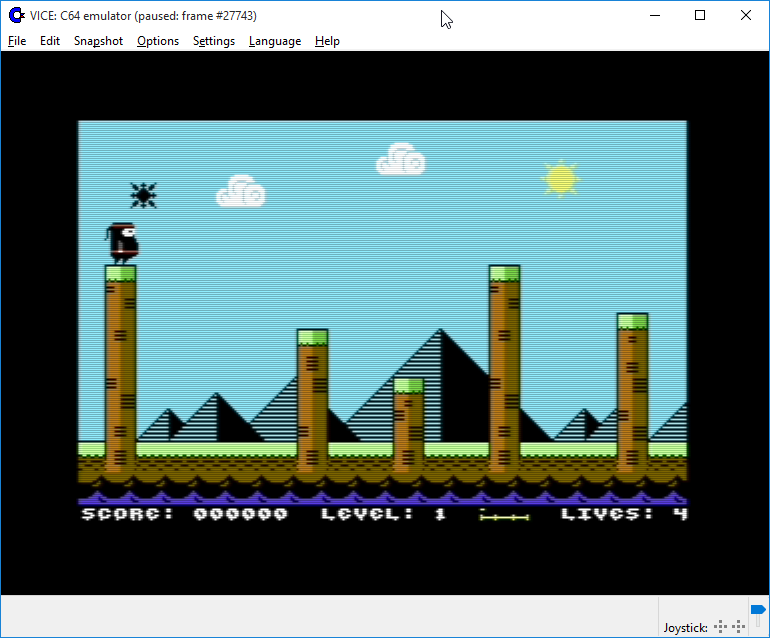Open the Language menu
Screen dimensions: 770x638
(275, 41)
